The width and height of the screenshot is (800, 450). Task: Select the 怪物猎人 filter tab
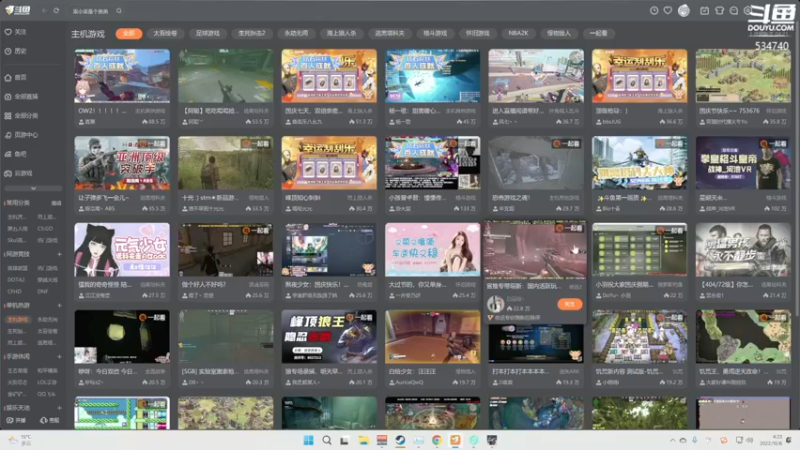559,33
